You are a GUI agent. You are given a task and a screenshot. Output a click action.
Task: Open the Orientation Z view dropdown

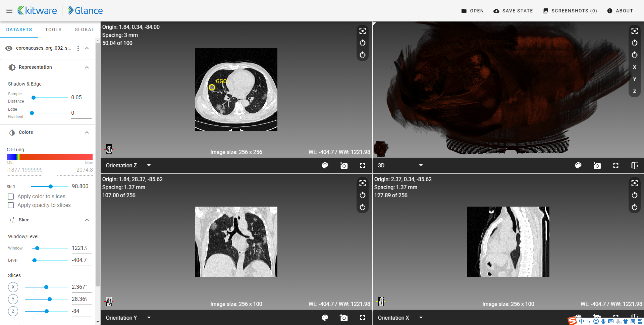(x=129, y=165)
